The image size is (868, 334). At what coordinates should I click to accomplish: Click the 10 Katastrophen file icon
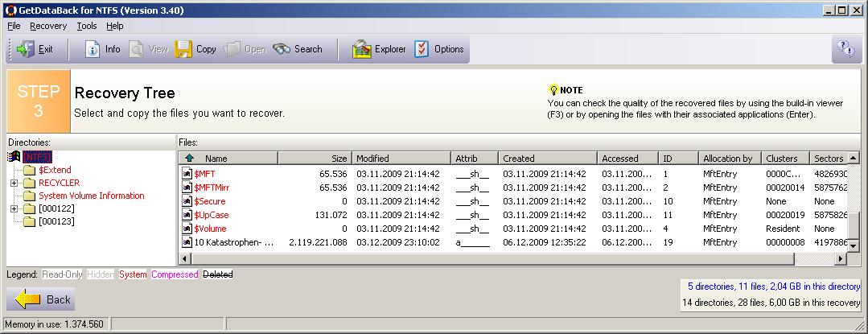click(187, 242)
